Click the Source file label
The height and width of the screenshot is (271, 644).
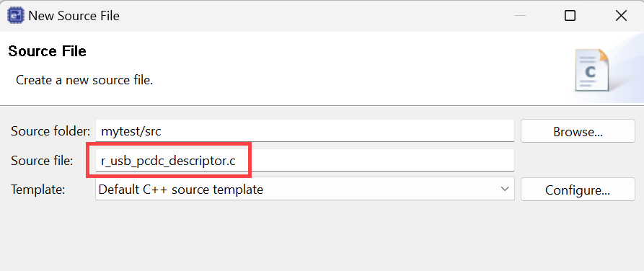[42, 161]
